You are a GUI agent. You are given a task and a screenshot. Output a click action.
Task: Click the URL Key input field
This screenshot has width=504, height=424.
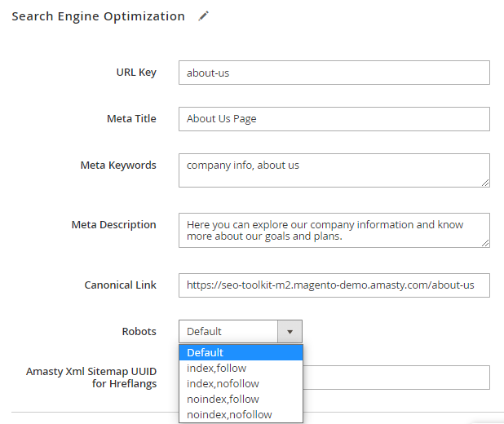334,73
